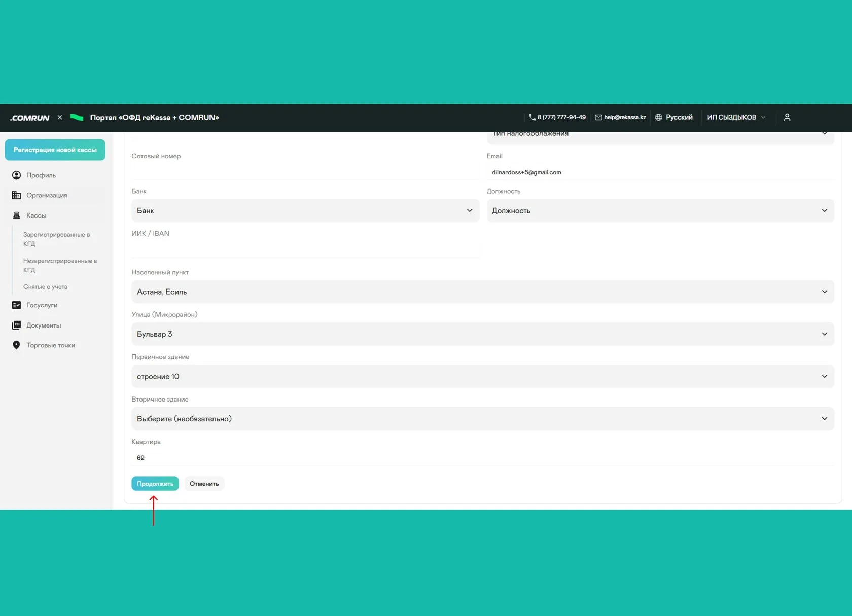Open the user account icon in header
The height and width of the screenshot is (616, 852).
pyautogui.click(x=787, y=117)
